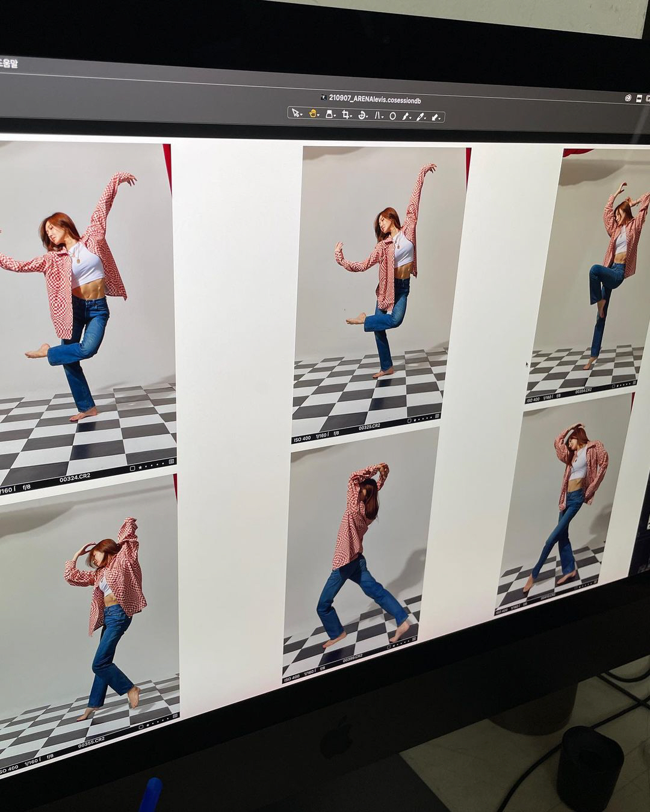Expand the Crop tool options arrow
Image resolution: width=650 pixels, height=812 pixels.
[x=351, y=116]
